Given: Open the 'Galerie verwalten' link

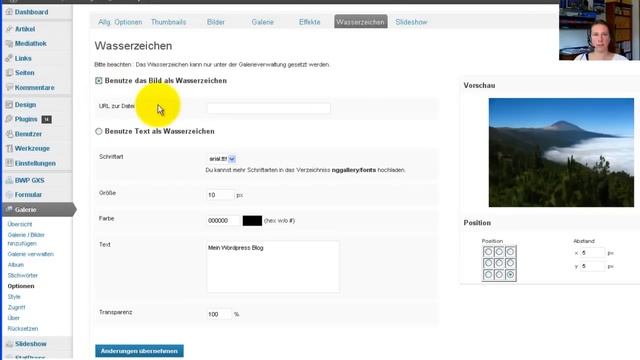Looking at the screenshot, I should (31, 254).
